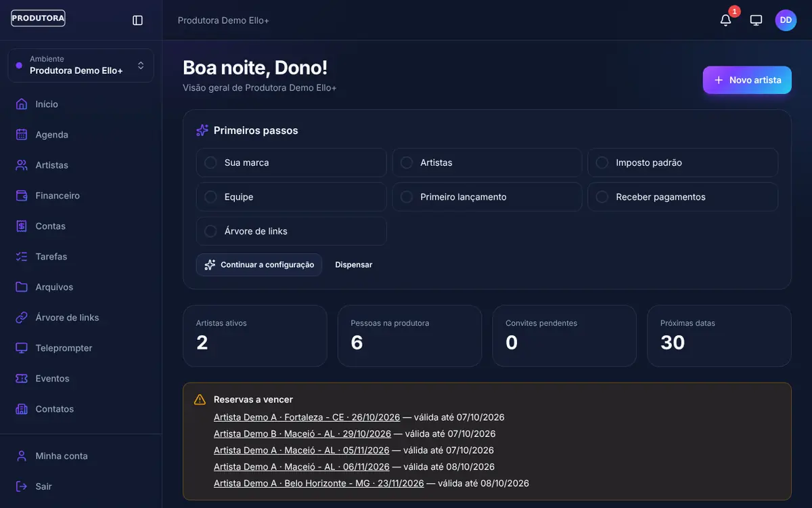The height and width of the screenshot is (508, 812).
Task: Open reservation Maceió - AL 06/11/2026 link
Action: pos(302,467)
